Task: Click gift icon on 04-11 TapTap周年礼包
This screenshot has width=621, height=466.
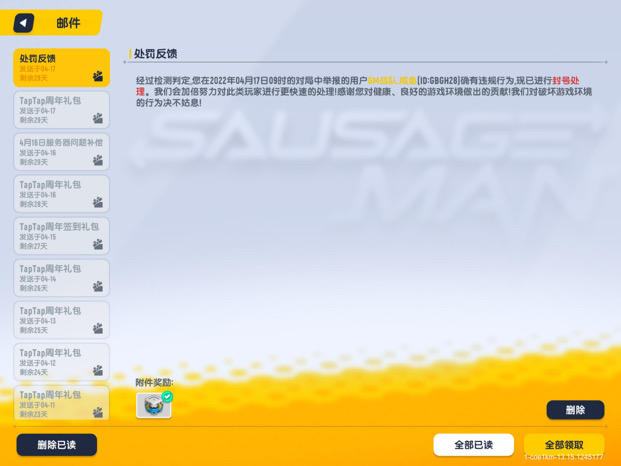Action: (98, 413)
